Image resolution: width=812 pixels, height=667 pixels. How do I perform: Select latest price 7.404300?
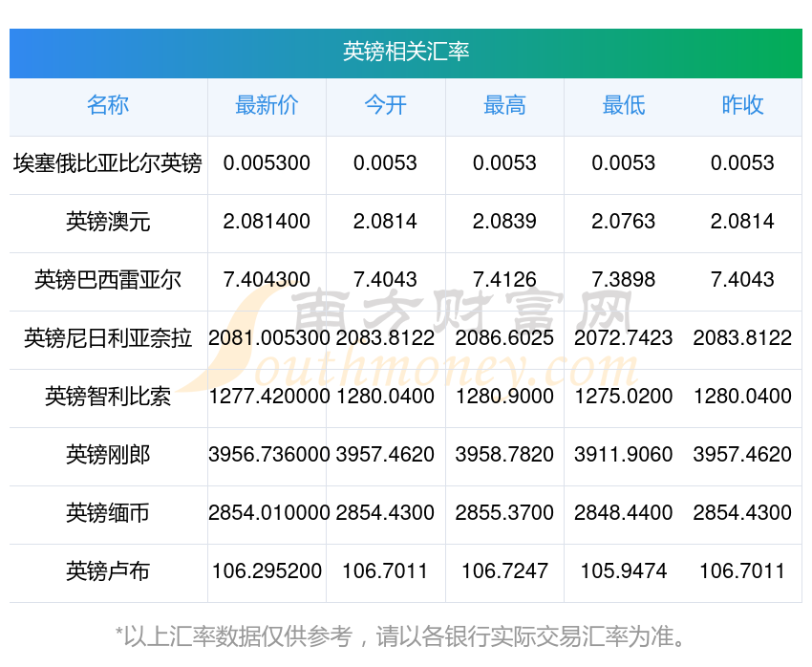(x=267, y=280)
